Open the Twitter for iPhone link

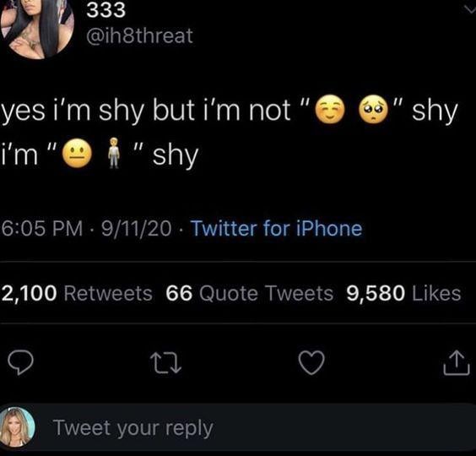pos(276,228)
